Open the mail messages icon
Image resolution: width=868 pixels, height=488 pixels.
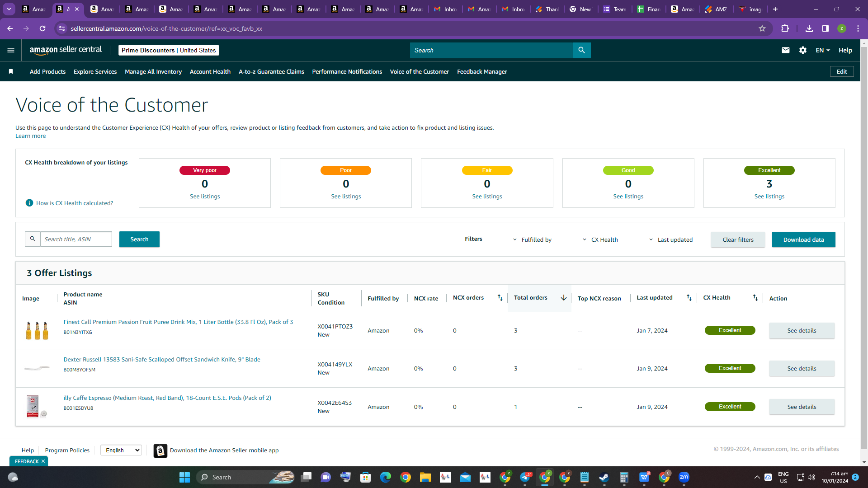786,50
